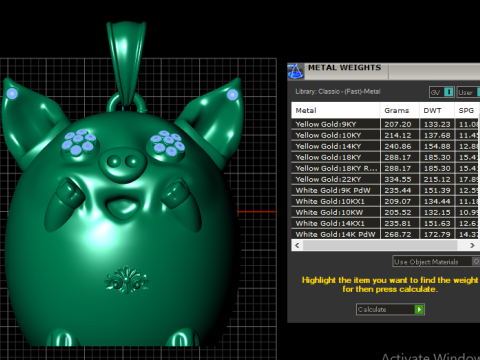Sort by the DWT column header

(437, 110)
